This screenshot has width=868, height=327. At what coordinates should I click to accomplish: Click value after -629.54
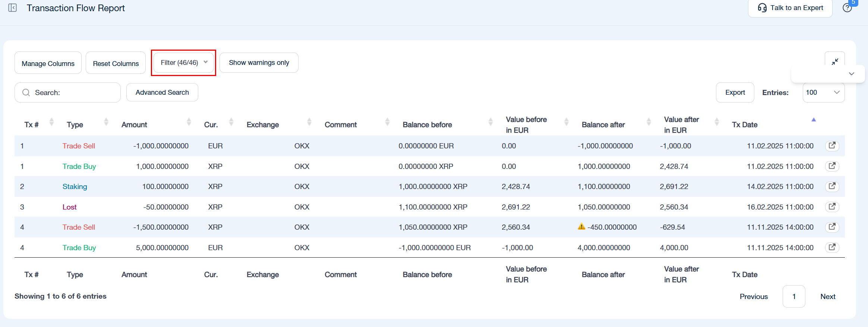click(x=672, y=227)
